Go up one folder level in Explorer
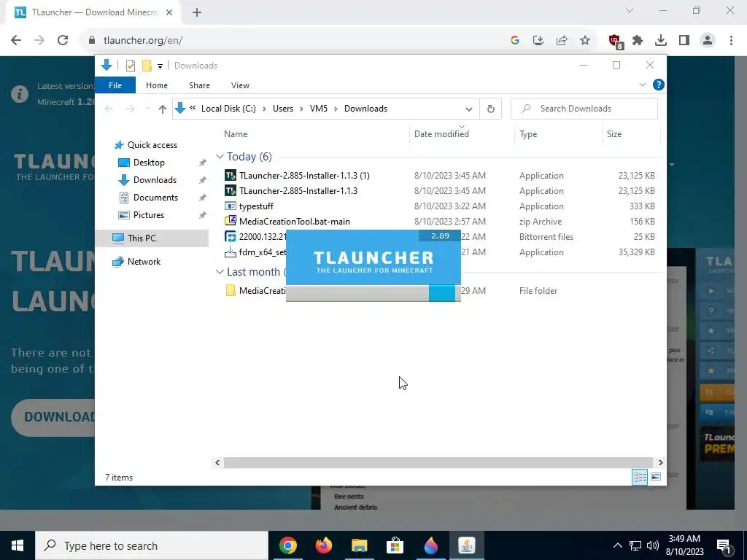 [x=163, y=109]
